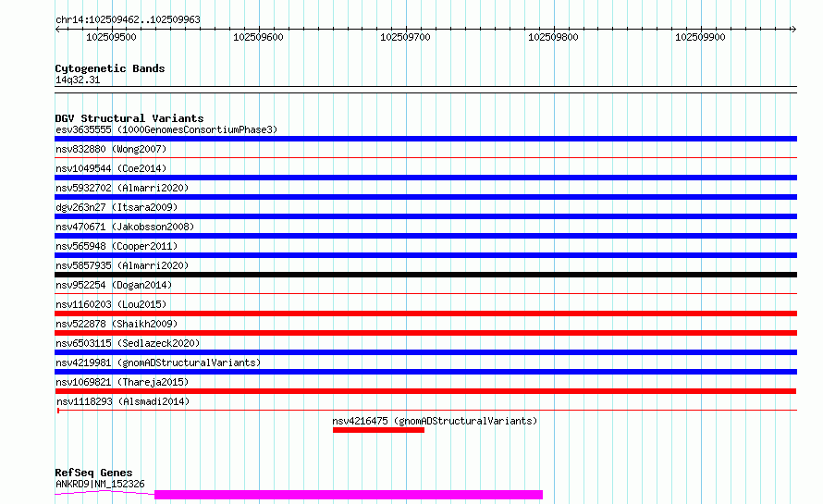Click the right arrow of the ruler
823x504 pixels.
coord(793,30)
